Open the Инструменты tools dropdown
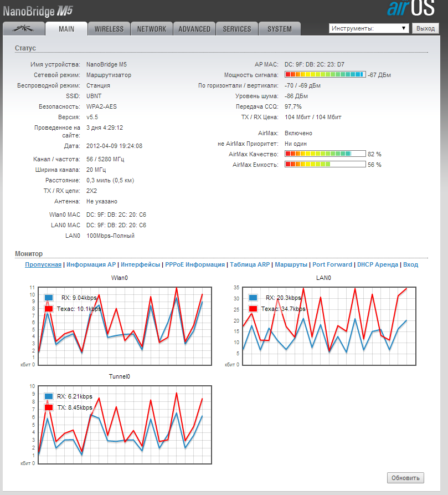 [369, 28]
